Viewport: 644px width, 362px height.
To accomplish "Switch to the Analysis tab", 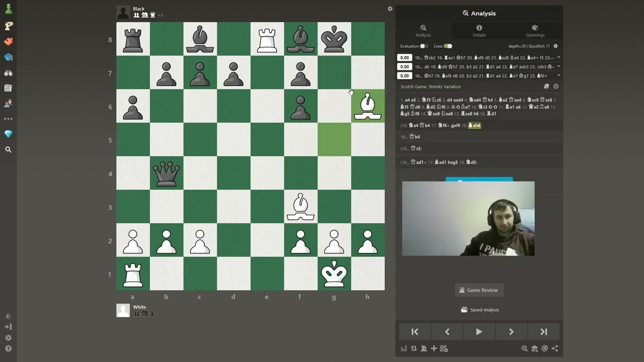I will tap(423, 31).
